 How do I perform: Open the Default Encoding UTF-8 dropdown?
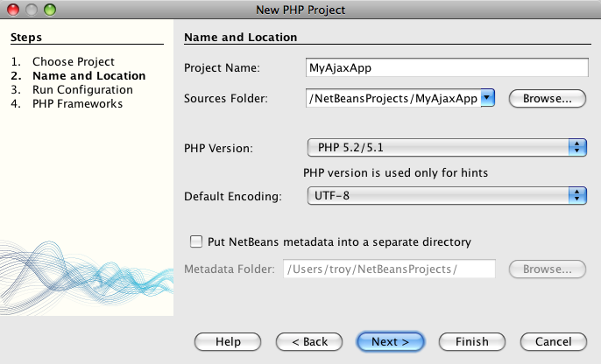577,197
